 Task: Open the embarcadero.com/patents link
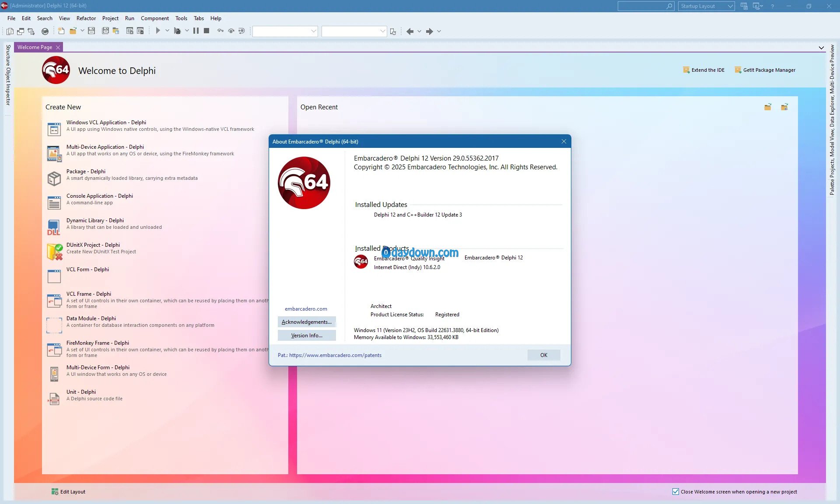(335, 355)
